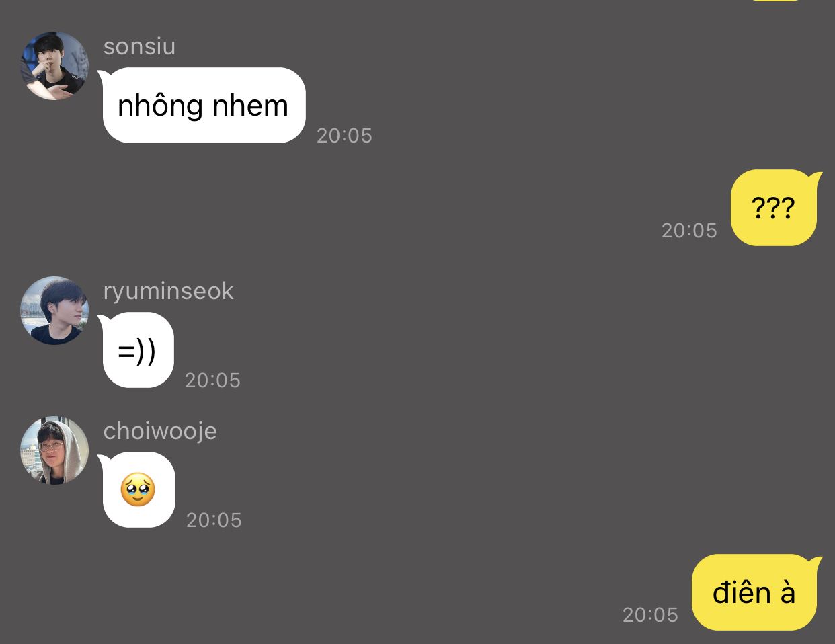Click the 20:05 timestamp beside 'nhông nhem'

(344, 136)
